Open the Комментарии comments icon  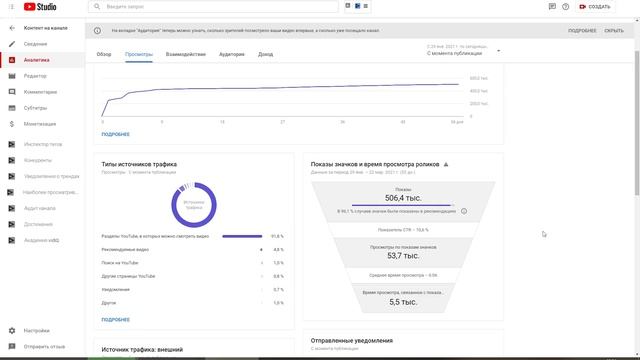(12, 92)
